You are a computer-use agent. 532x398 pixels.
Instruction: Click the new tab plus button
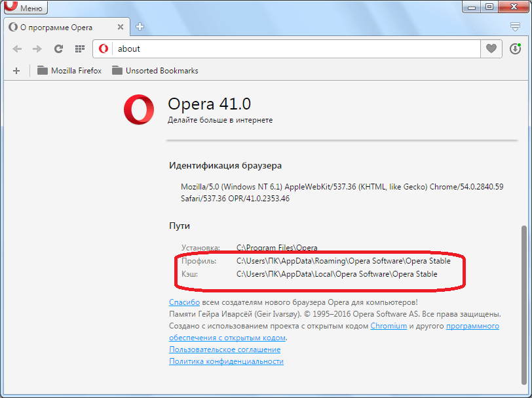pyautogui.click(x=140, y=27)
